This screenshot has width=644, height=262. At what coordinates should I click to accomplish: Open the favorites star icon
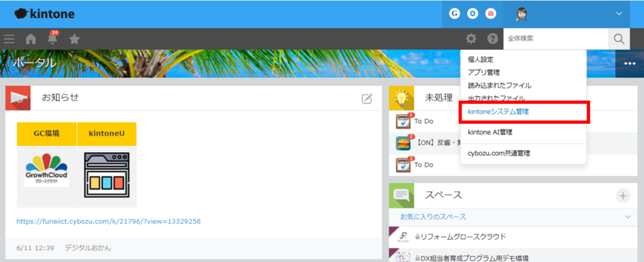pyautogui.click(x=74, y=39)
